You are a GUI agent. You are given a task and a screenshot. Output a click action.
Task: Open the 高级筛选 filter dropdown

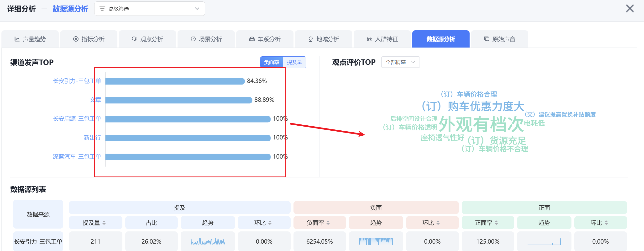click(x=150, y=9)
